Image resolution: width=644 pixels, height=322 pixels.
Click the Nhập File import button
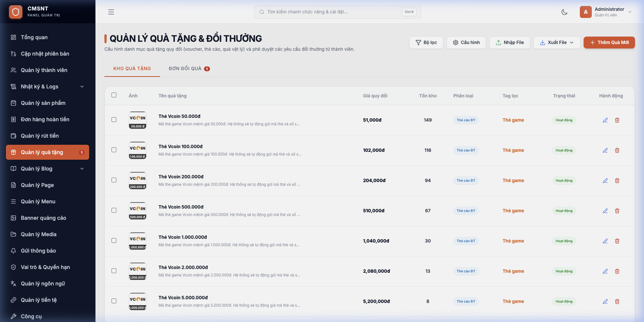pyautogui.click(x=510, y=43)
